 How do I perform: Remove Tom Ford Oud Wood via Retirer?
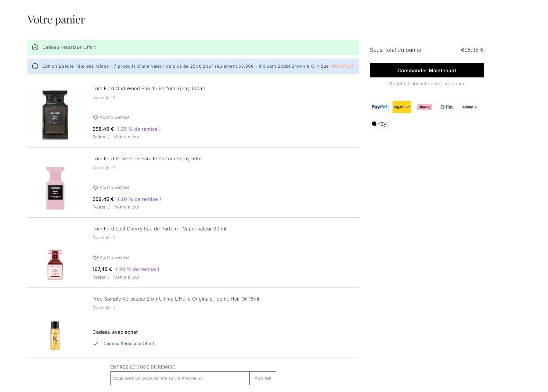point(99,137)
